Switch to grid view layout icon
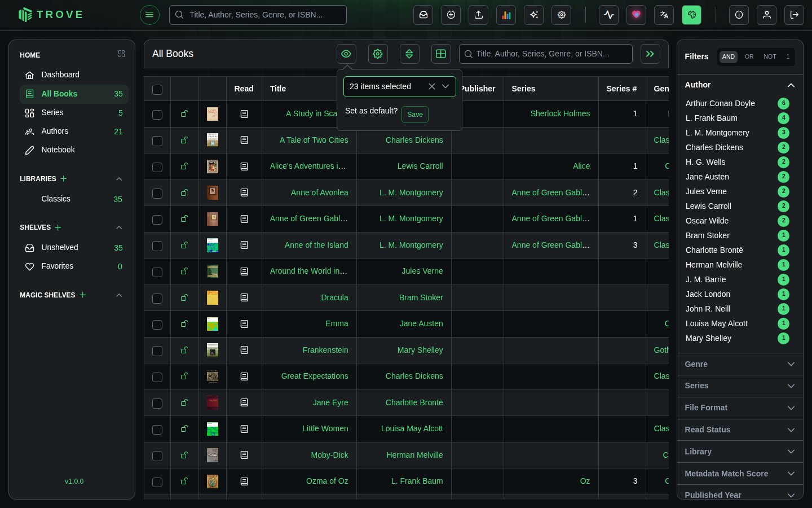 [x=441, y=54]
